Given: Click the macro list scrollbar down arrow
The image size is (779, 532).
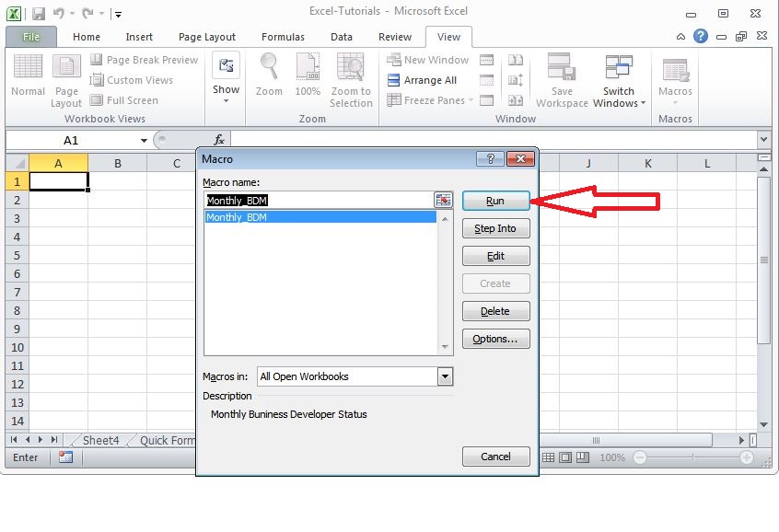Looking at the screenshot, I should (445, 347).
